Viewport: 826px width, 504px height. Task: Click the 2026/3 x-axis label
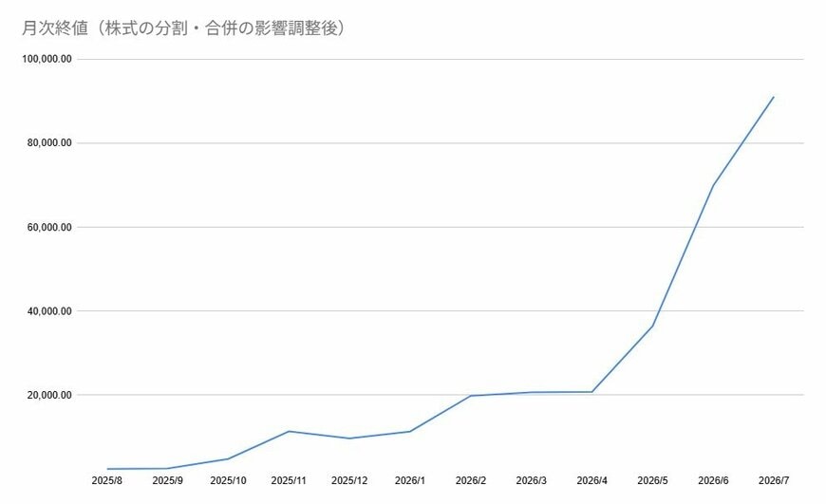click(x=531, y=480)
